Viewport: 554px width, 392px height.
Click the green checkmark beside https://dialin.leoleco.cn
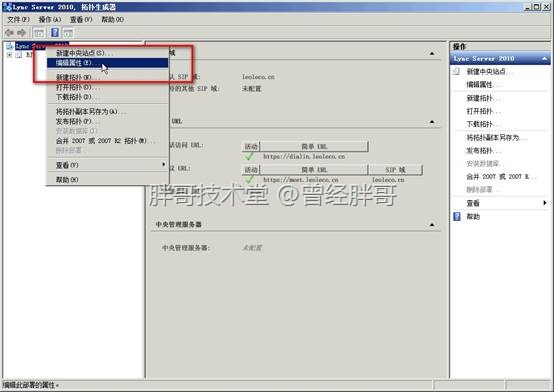coord(249,156)
